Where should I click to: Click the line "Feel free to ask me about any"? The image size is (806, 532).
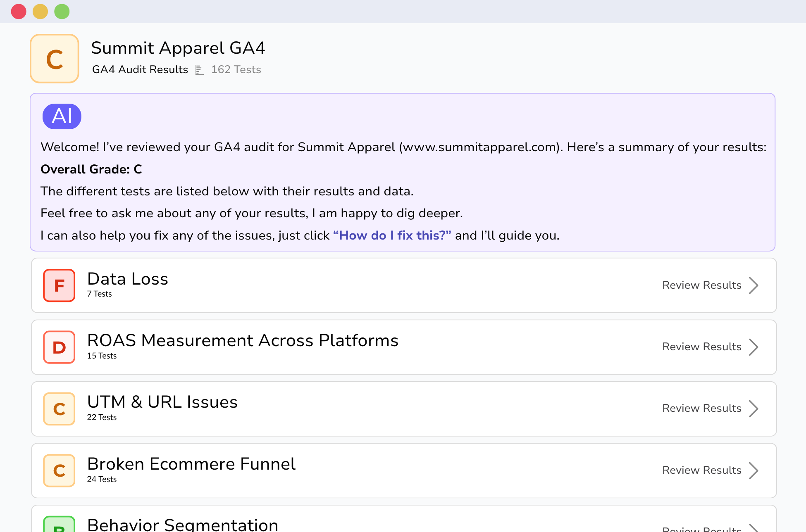click(x=252, y=213)
